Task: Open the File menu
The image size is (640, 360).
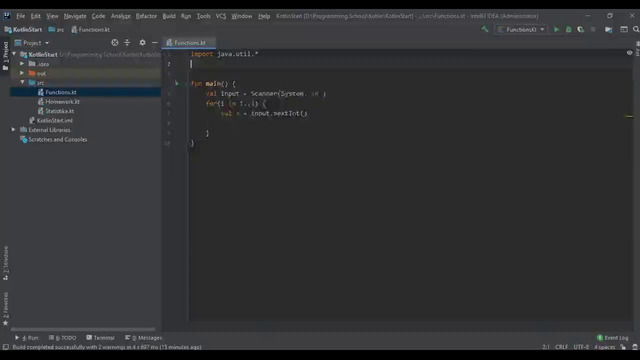Action: [20, 16]
